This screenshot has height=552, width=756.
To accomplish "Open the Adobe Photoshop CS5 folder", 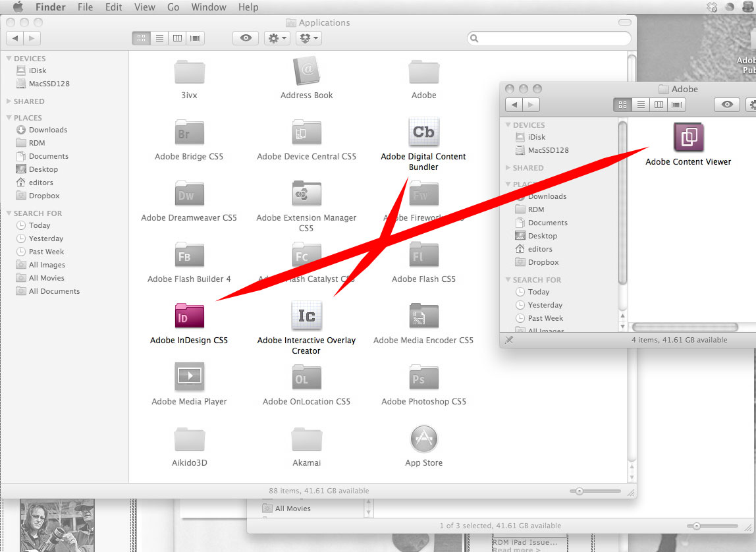I will click(x=424, y=377).
